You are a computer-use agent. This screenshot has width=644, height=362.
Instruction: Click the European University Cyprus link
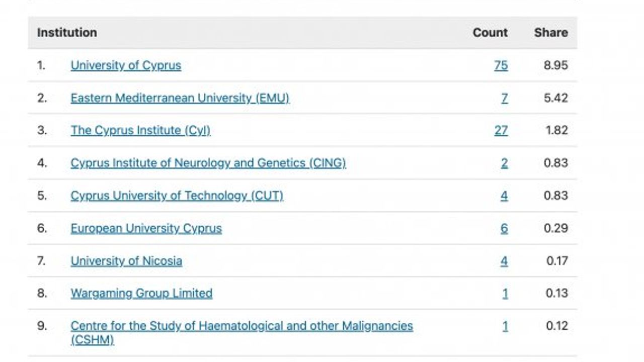coord(146,228)
